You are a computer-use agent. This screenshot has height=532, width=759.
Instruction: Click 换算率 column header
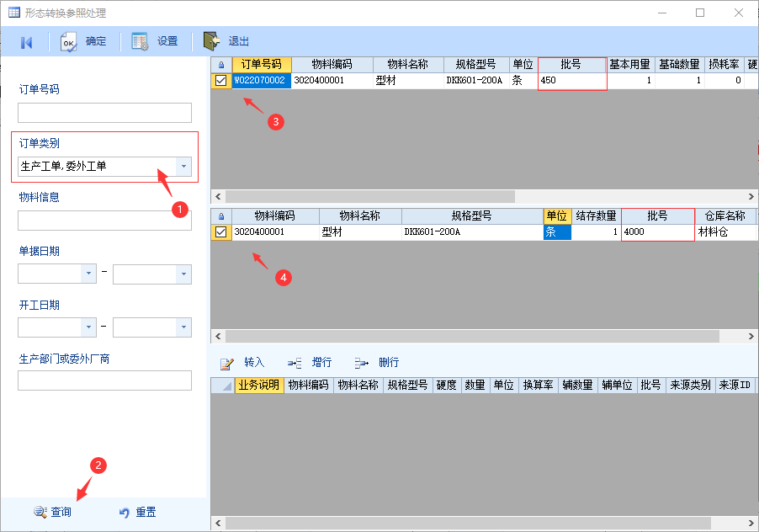tap(538, 386)
